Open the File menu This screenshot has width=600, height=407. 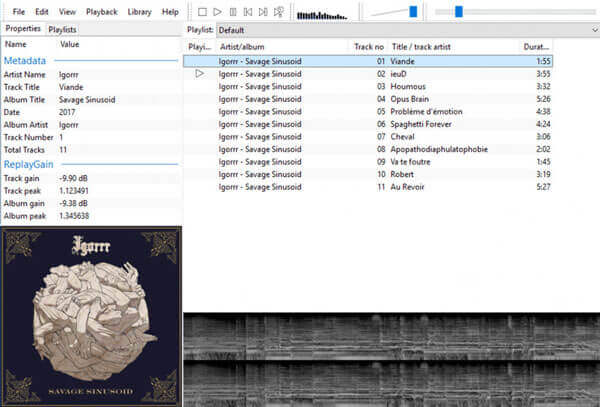click(18, 12)
